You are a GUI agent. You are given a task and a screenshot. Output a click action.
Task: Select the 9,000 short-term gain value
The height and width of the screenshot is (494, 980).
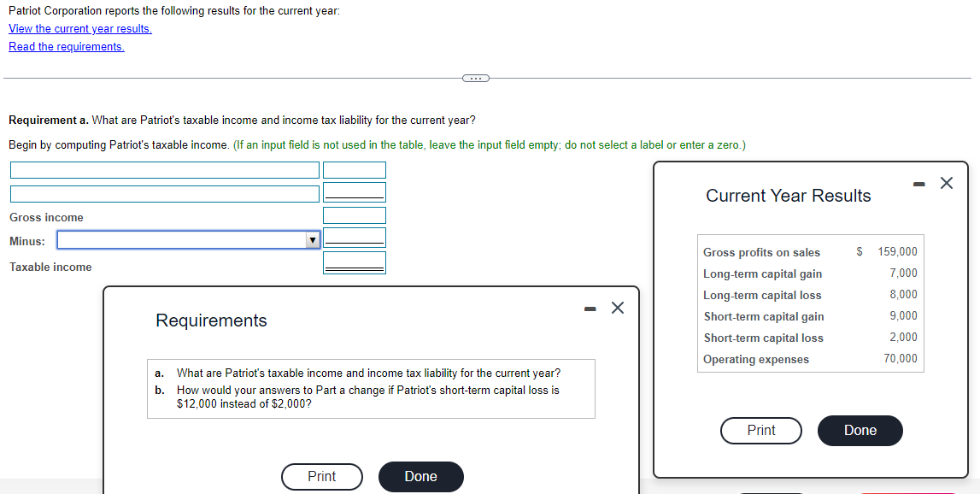904,315
